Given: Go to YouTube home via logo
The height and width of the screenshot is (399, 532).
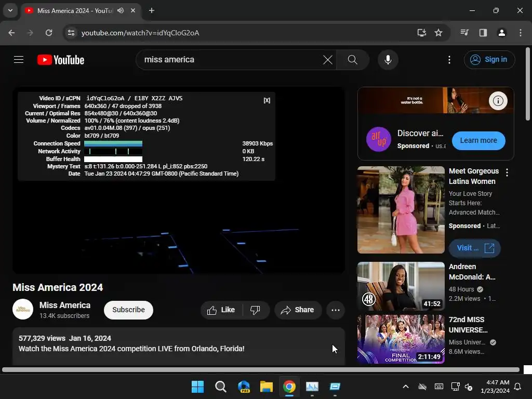Looking at the screenshot, I should pos(61,60).
